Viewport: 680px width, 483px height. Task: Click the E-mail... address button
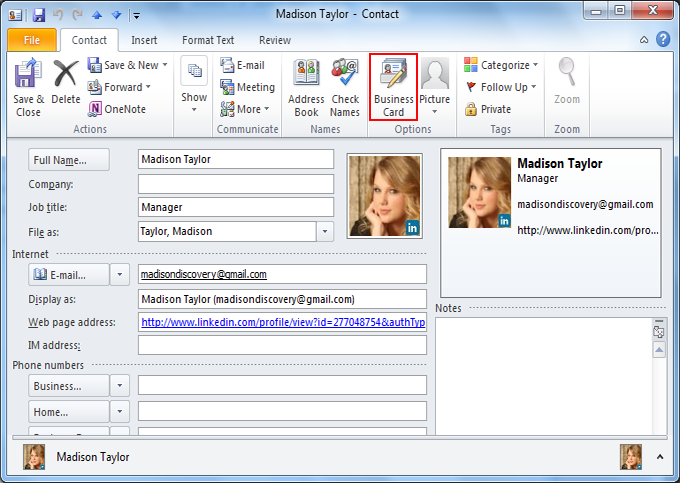(x=69, y=274)
